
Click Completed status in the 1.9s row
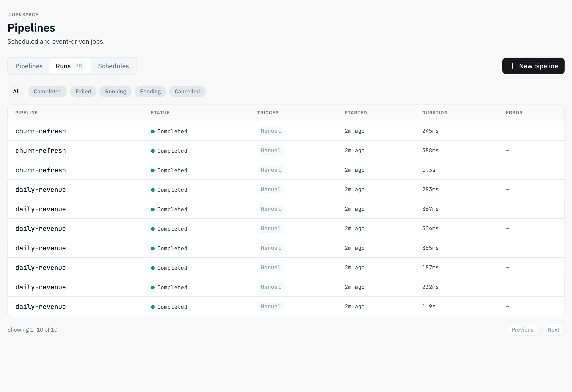pos(169,307)
